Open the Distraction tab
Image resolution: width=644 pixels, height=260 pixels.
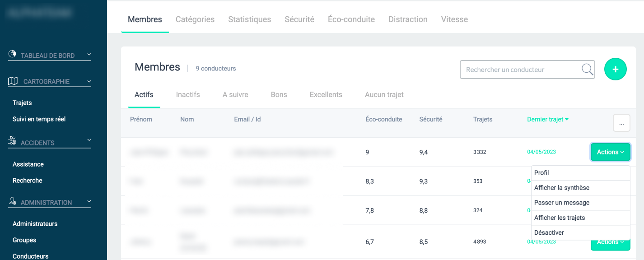click(408, 19)
